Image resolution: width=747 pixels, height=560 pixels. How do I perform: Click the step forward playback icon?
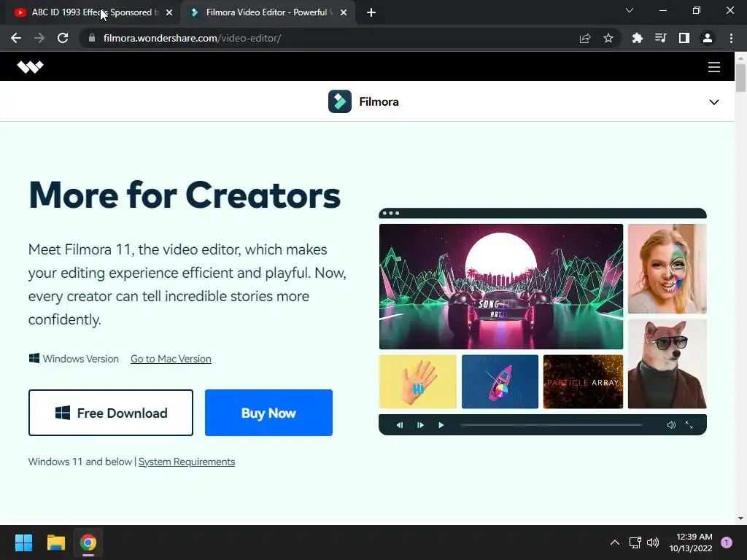pyautogui.click(x=420, y=425)
